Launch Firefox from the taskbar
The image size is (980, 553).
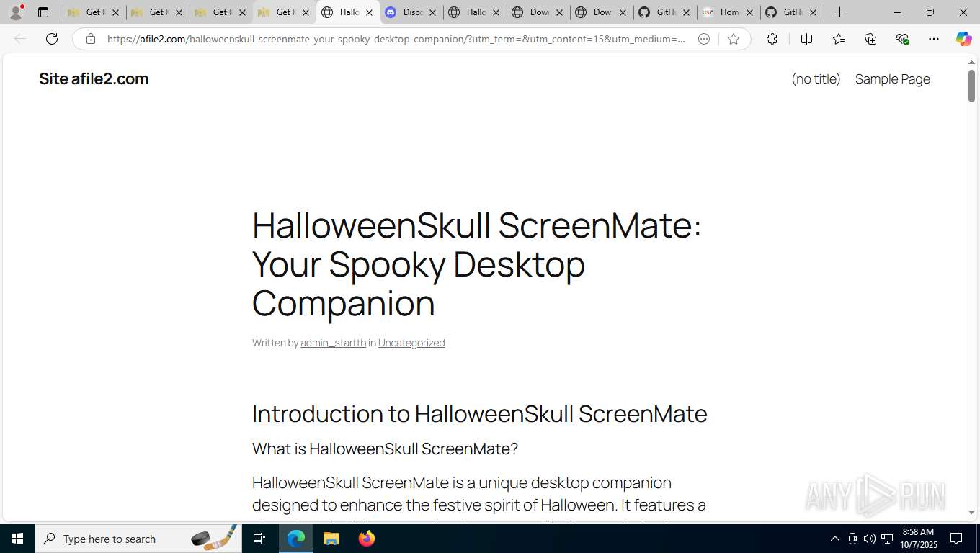pos(366,539)
